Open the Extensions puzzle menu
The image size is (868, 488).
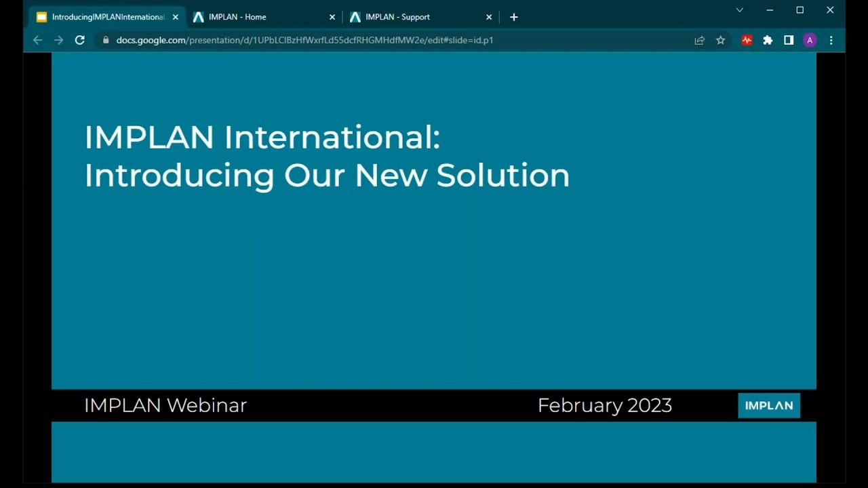point(768,40)
